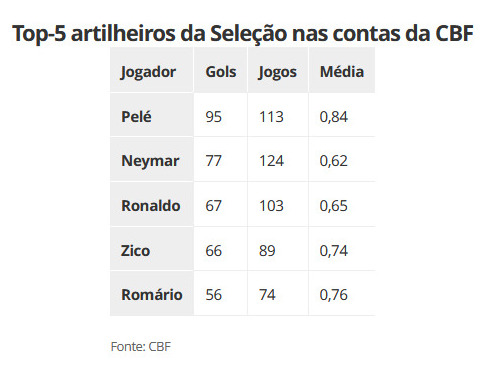The height and width of the screenshot is (366, 490).
Task: Select the Jogos column header
Action: click(x=278, y=70)
